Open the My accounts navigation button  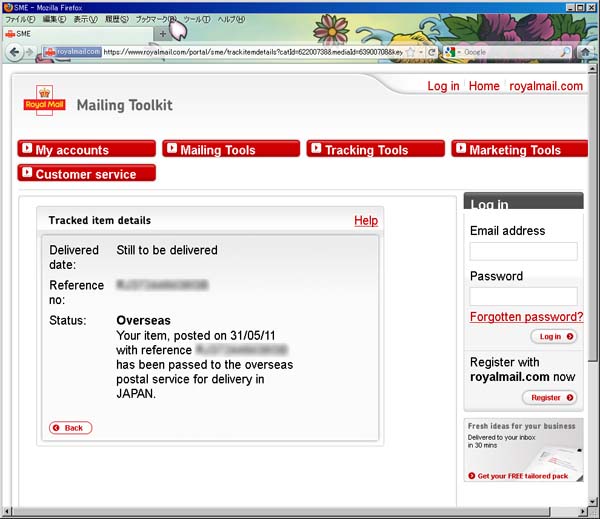(87, 149)
